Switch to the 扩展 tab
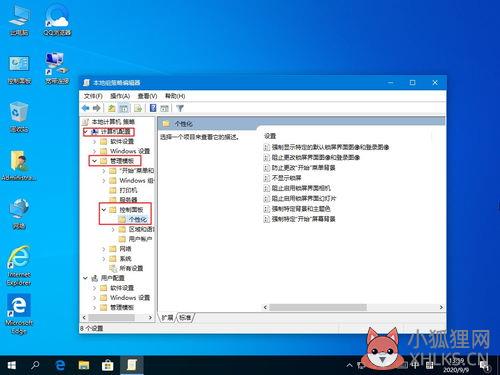The height and width of the screenshot is (375, 500). point(167,318)
